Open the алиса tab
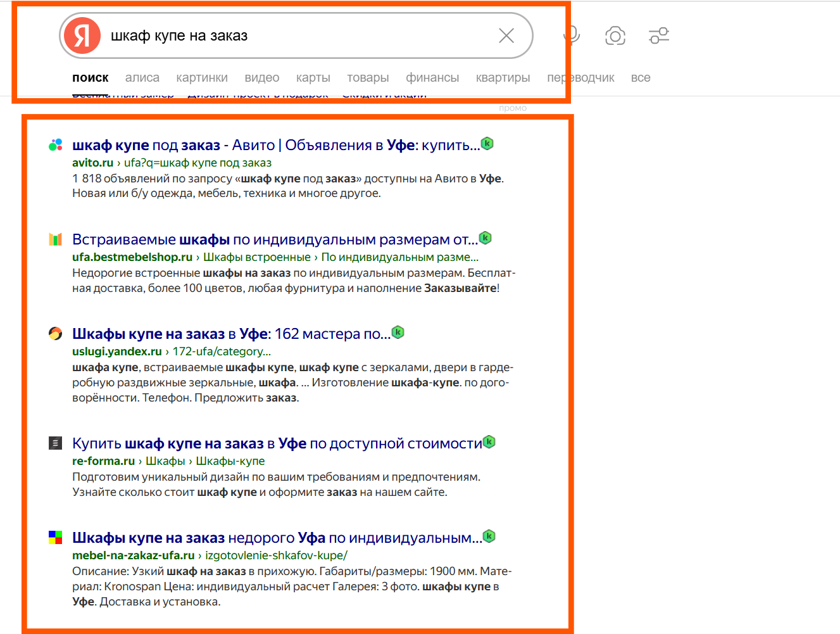 (142, 78)
